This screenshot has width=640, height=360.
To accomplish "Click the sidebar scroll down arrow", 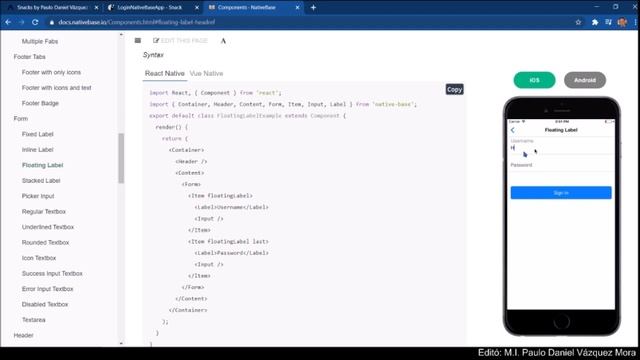I will click(x=121, y=344).
